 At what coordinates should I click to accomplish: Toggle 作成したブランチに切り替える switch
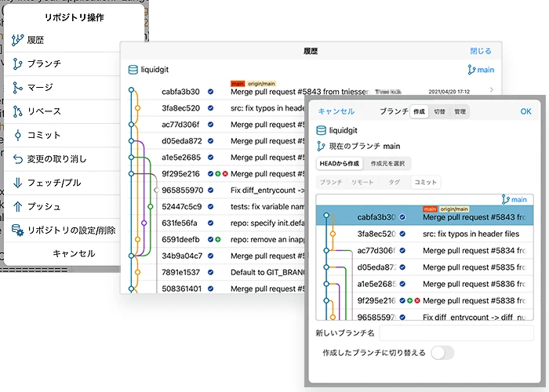(442, 353)
